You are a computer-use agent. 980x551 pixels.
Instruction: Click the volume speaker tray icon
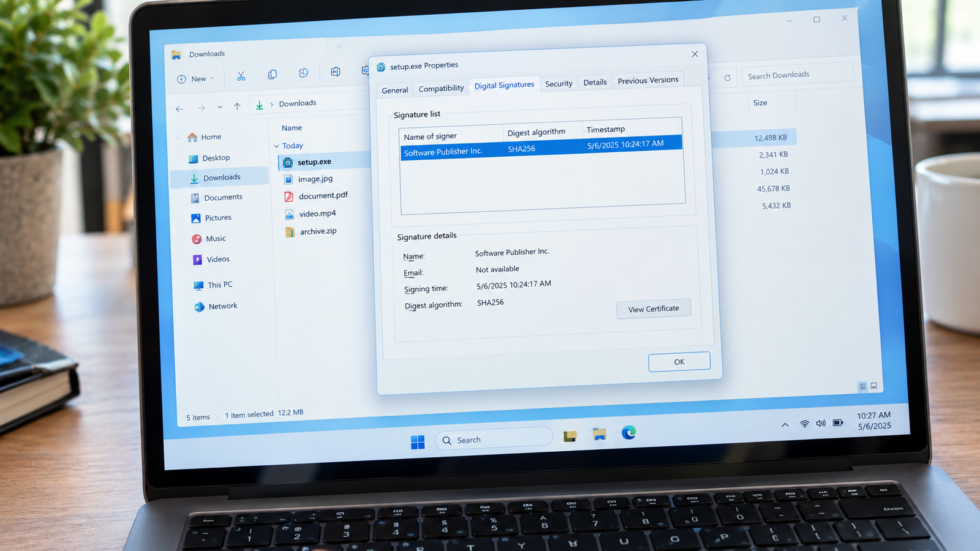821,423
